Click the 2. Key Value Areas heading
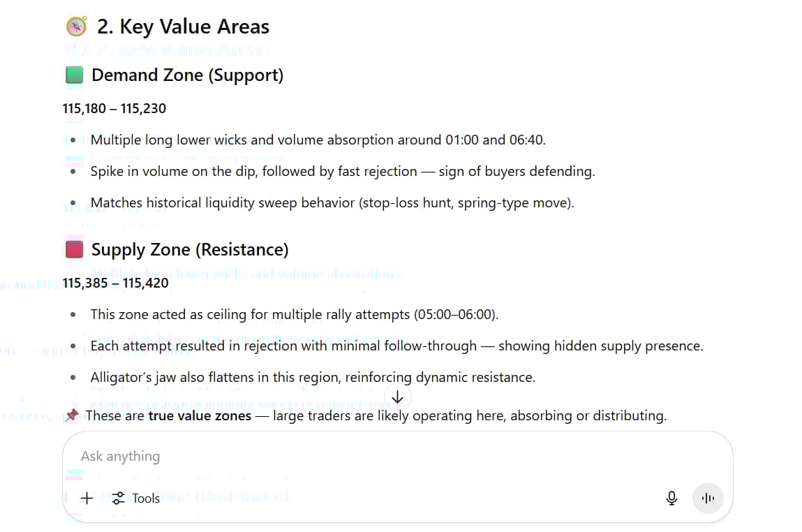The image size is (802, 532). pyautogui.click(x=183, y=27)
